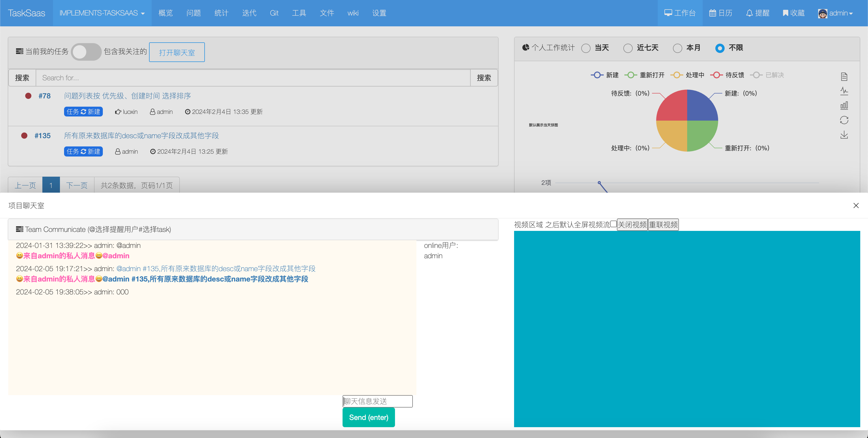Click the chart restore refresh icon

pos(844,120)
